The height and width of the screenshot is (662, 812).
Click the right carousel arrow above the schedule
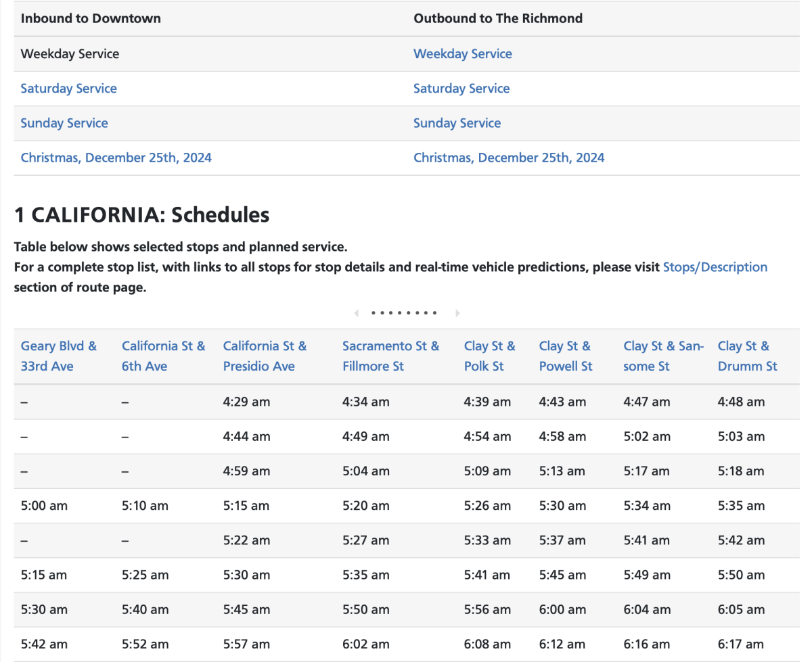(x=457, y=312)
